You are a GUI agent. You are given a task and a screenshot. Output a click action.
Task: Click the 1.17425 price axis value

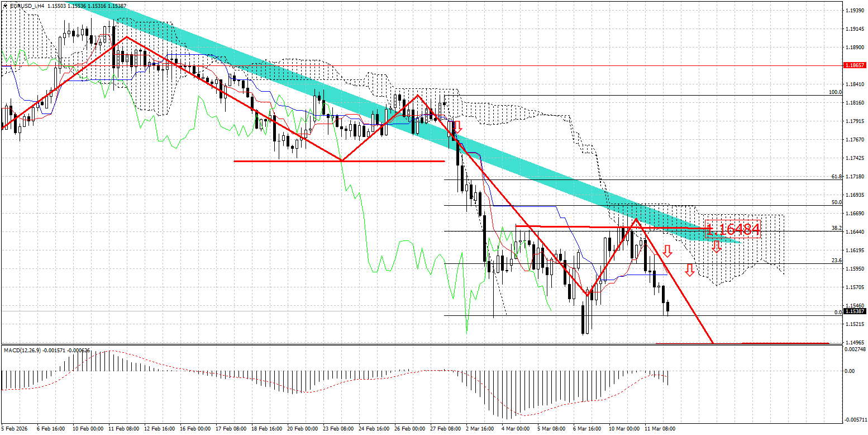(x=855, y=158)
